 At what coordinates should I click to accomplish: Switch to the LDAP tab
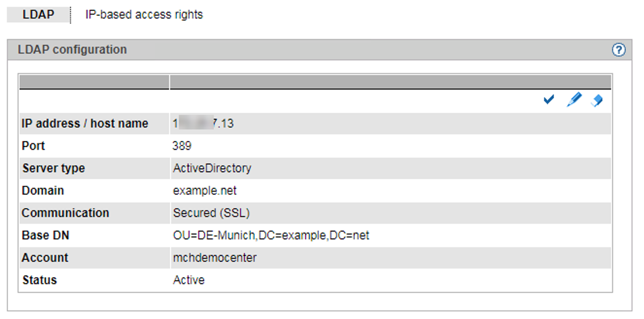point(38,15)
